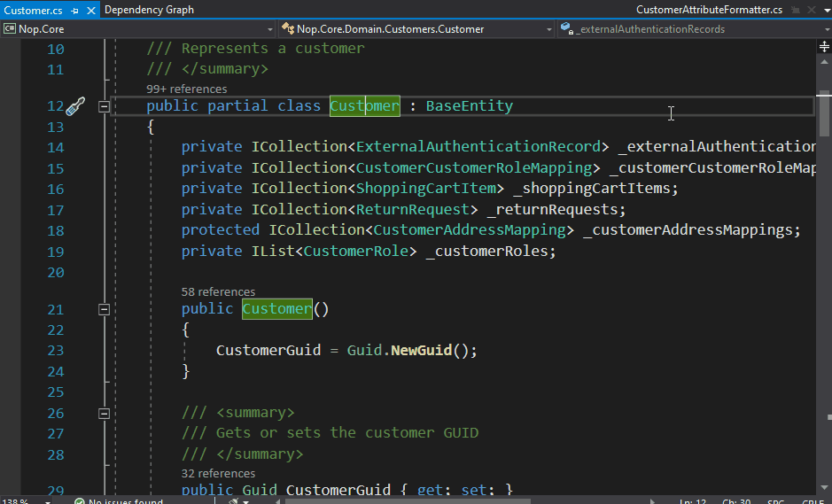The height and width of the screenshot is (504, 832).
Task: Collapse the summary comment at line 26
Action: [x=104, y=413]
